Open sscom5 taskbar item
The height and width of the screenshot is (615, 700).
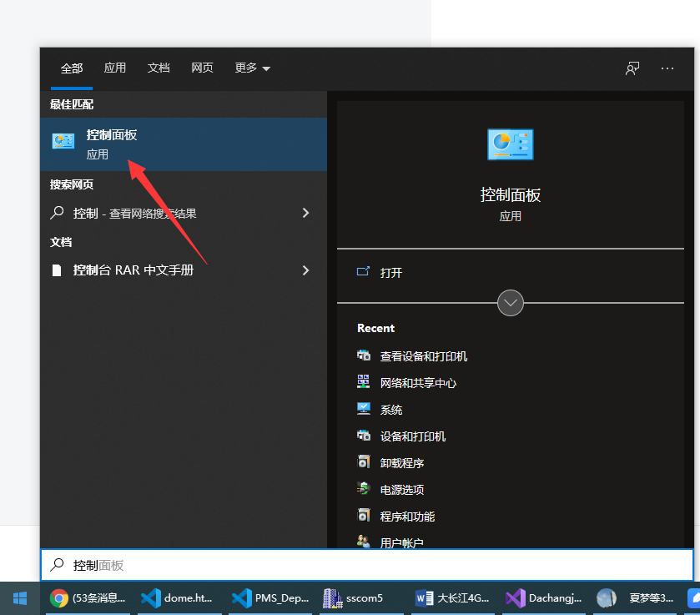[x=361, y=598]
